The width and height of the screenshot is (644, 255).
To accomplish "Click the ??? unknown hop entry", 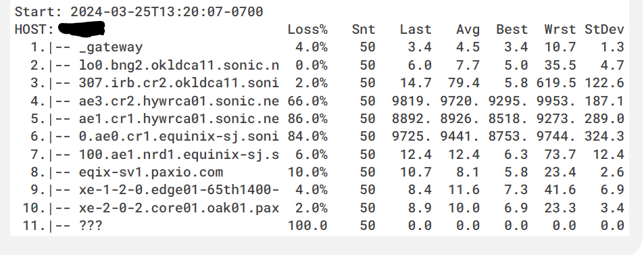I will 91,226.
